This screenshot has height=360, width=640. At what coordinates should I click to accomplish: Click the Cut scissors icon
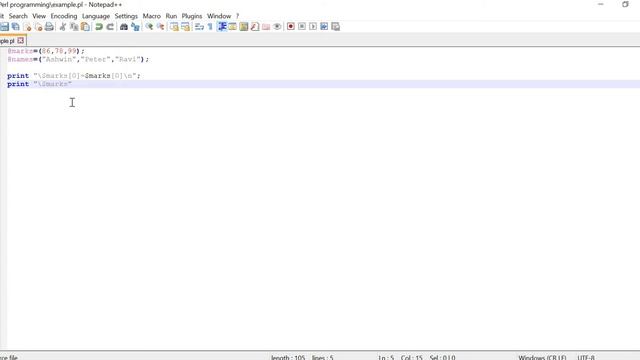(62, 27)
